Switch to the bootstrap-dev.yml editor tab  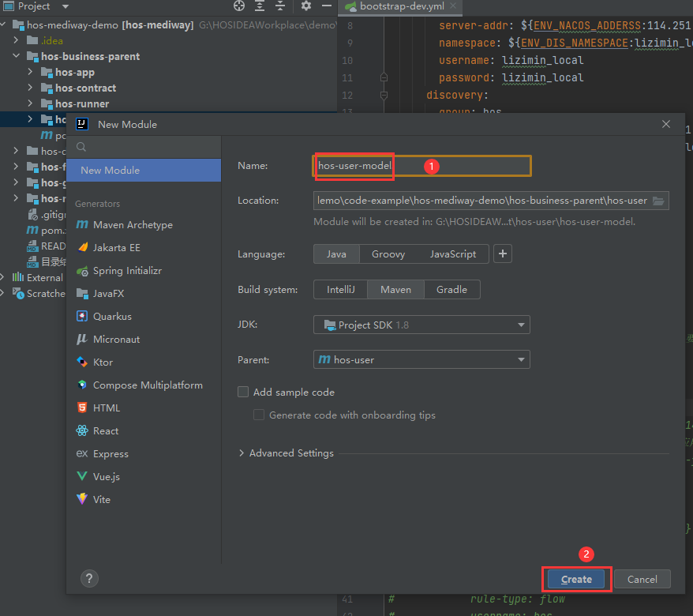(x=391, y=6)
